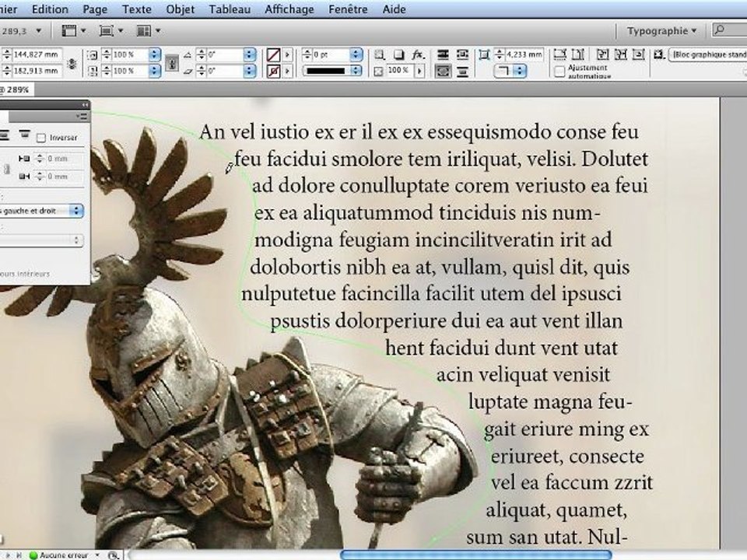Click the fill color swatch (none)
The width and height of the screenshot is (747, 560).
(273, 54)
